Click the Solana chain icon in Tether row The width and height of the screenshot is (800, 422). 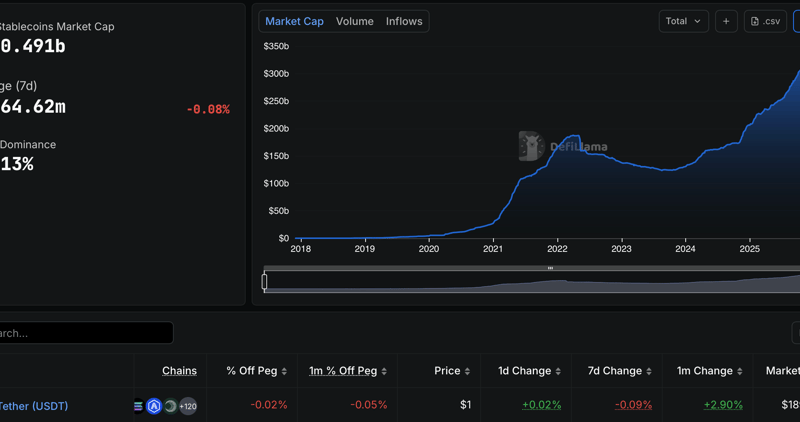138,406
